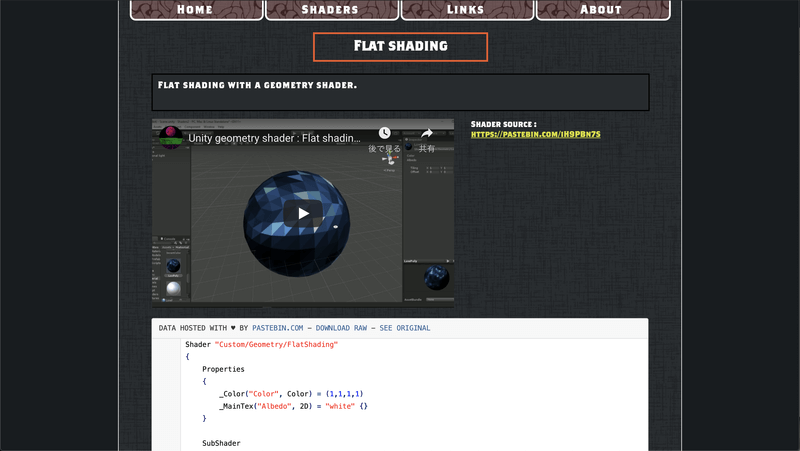
Task: Click the 'Properties' line in code
Action: click(x=223, y=369)
